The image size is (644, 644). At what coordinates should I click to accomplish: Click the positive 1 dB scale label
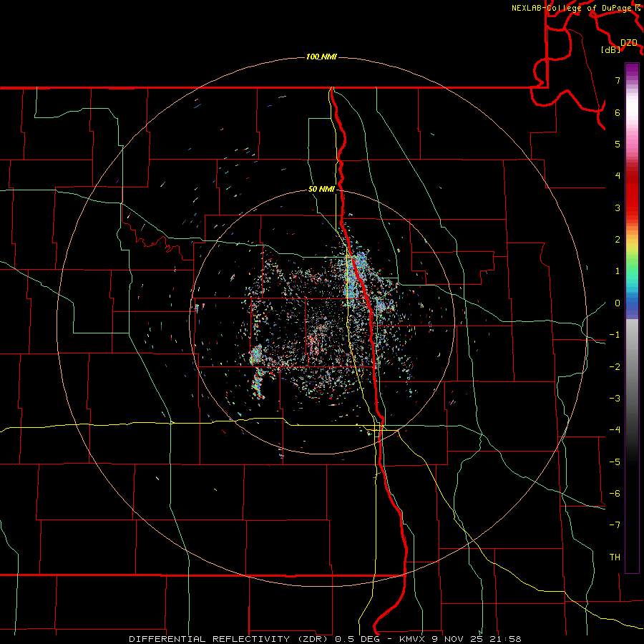[618, 271]
